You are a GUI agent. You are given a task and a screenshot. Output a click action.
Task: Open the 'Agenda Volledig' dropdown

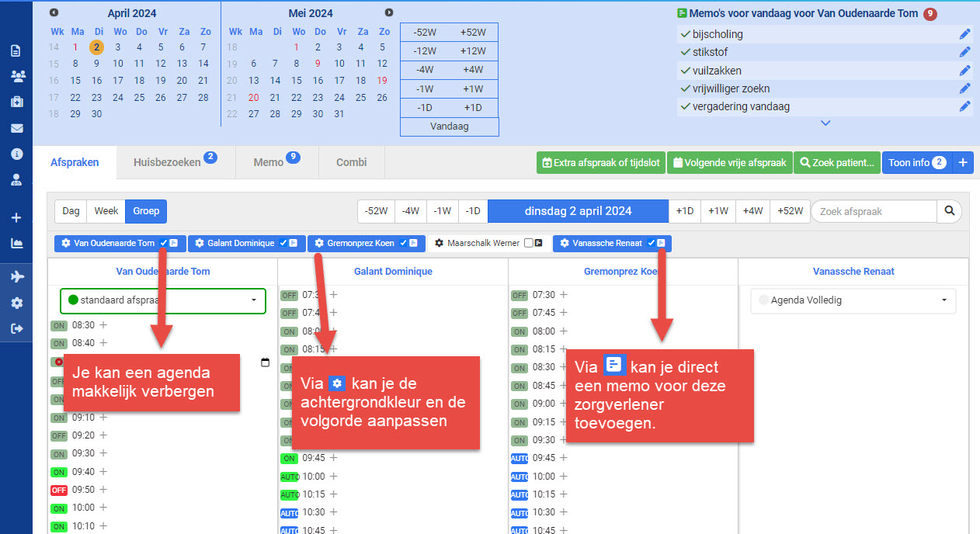(x=853, y=300)
